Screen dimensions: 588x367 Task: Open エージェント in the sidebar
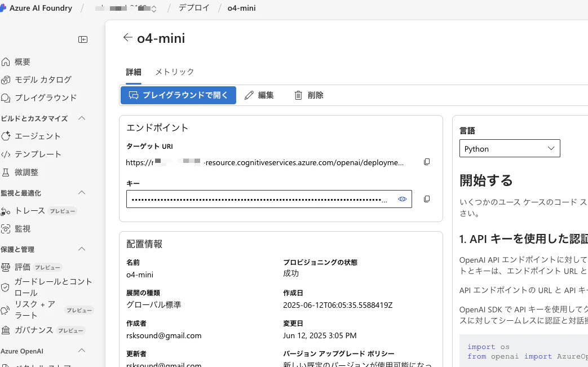(38, 136)
